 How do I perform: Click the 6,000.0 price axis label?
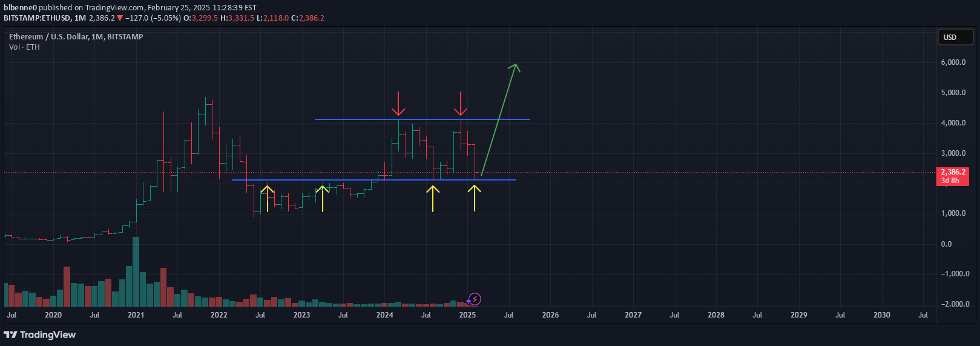(x=953, y=62)
